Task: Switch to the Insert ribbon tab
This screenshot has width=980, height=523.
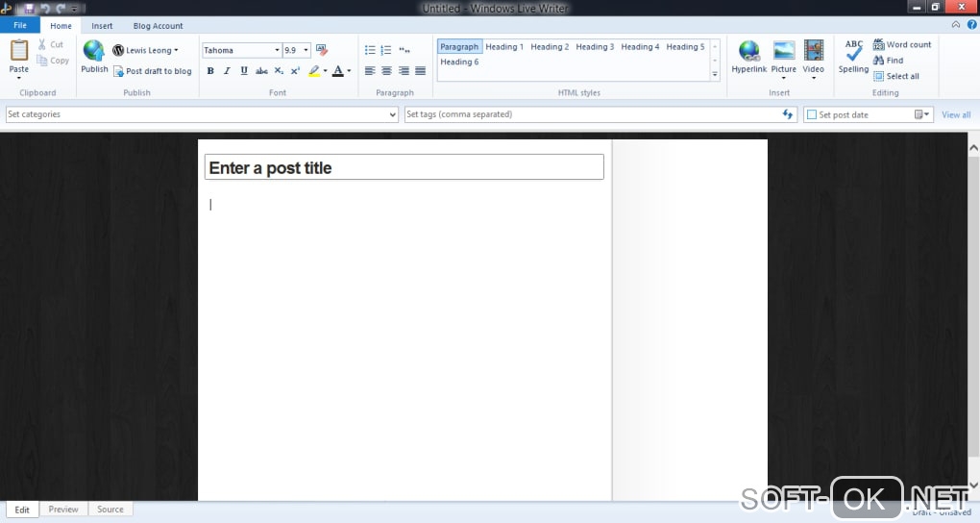Action: click(102, 26)
